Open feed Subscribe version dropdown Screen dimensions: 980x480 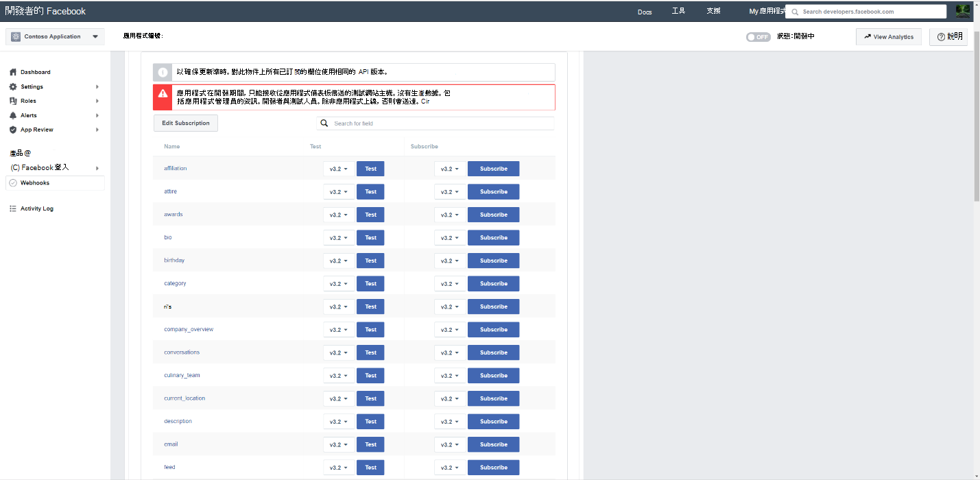[x=450, y=468]
